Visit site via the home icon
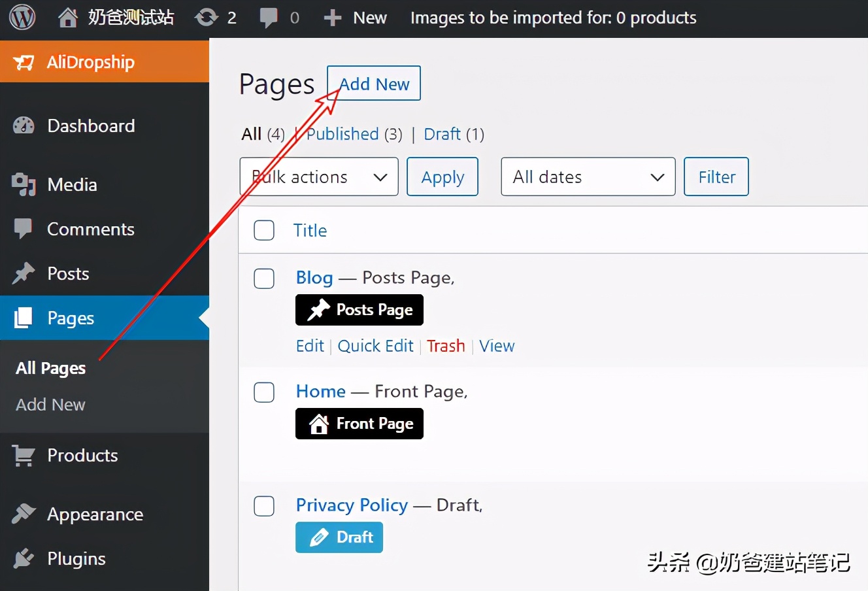The height and width of the screenshot is (591, 868). (67, 18)
